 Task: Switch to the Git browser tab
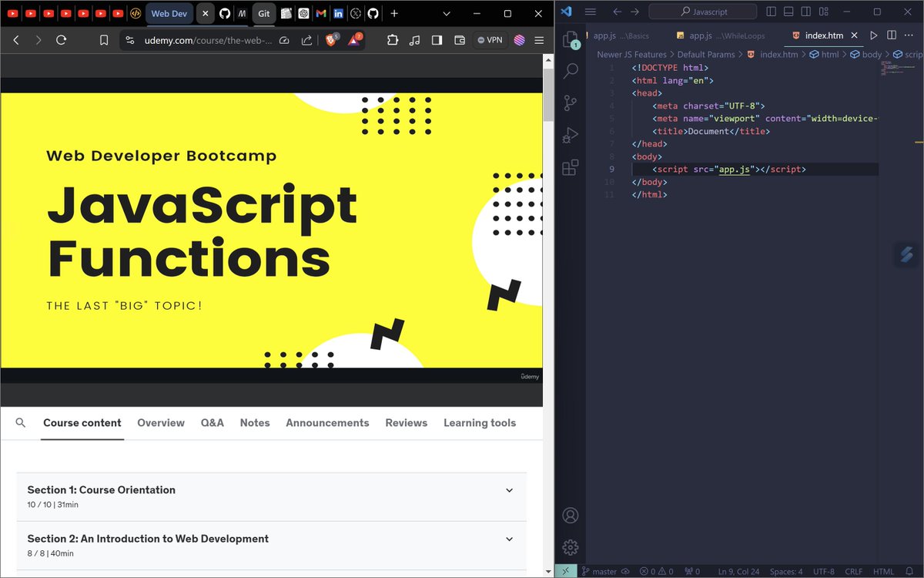(x=264, y=13)
